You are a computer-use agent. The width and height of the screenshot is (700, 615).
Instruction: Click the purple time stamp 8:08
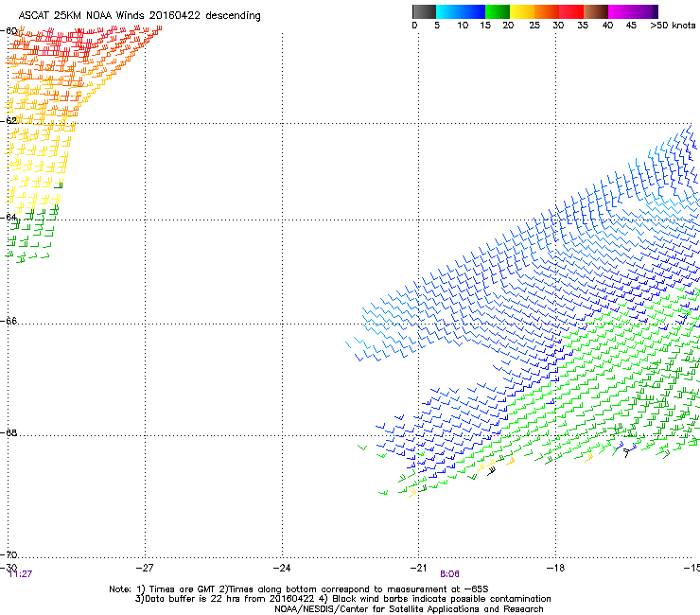coord(449,574)
